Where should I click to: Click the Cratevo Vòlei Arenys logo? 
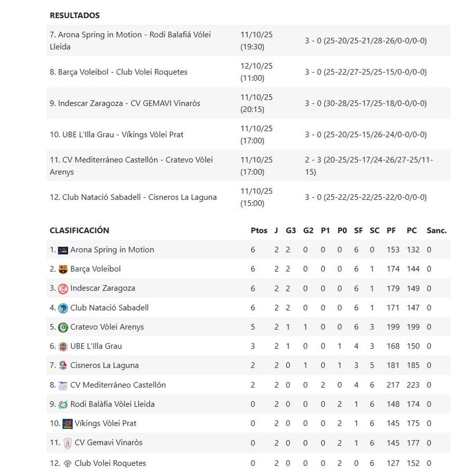coord(63,327)
